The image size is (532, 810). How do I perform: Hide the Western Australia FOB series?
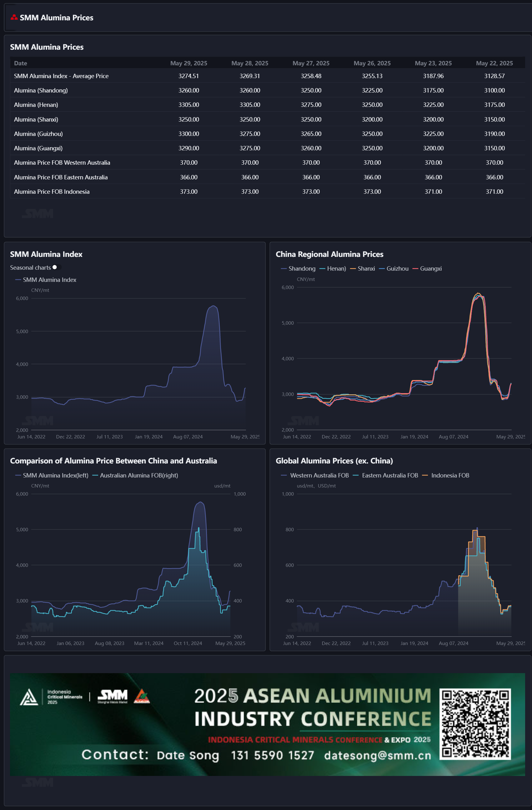click(315, 475)
